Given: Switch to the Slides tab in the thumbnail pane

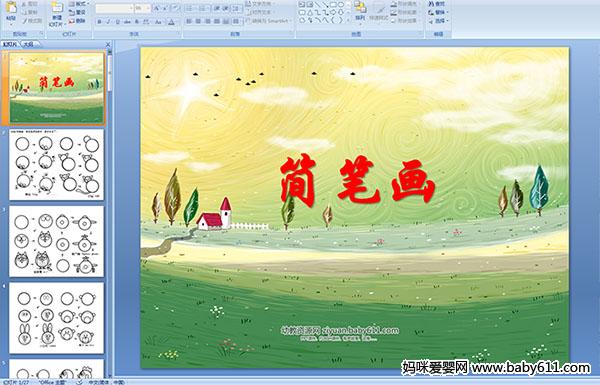Looking at the screenshot, I should (x=10, y=44).
